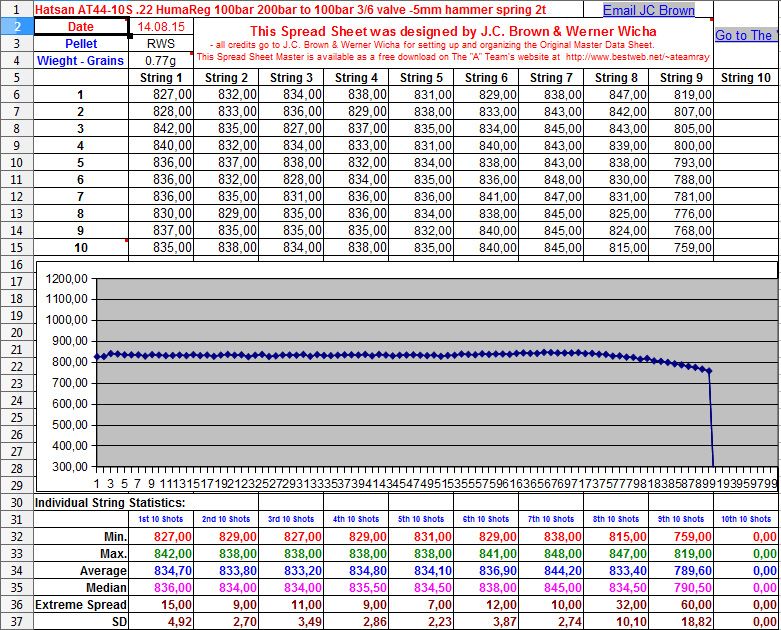Select average value 844,20

(551, 570)
